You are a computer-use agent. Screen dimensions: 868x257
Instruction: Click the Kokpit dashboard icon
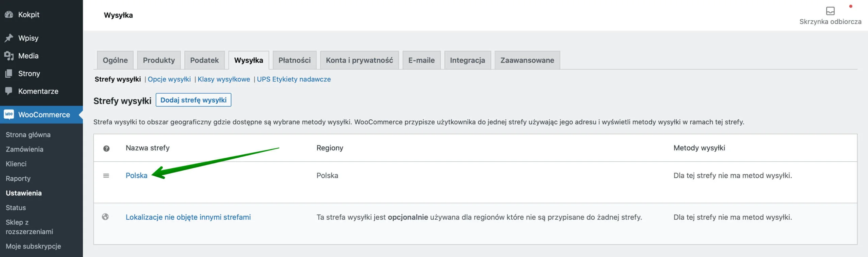point(9,15)
